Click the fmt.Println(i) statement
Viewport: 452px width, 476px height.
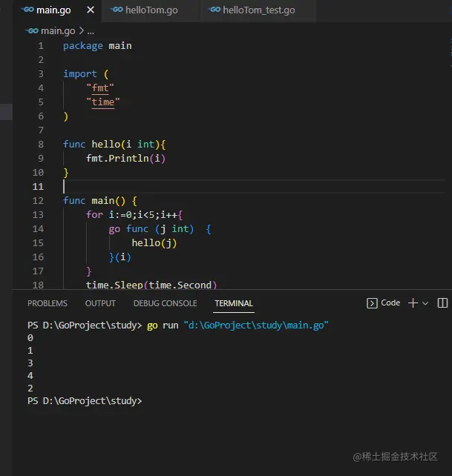(x=126, y=158)
